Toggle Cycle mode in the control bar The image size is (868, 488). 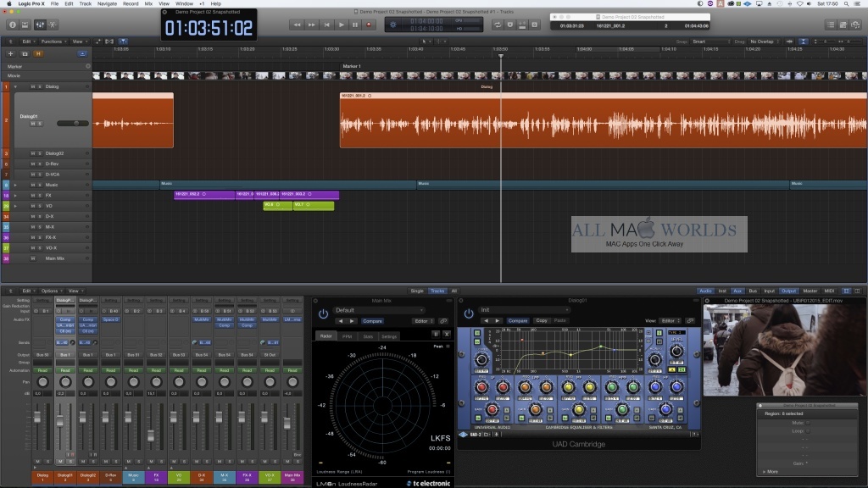[497, 25]
